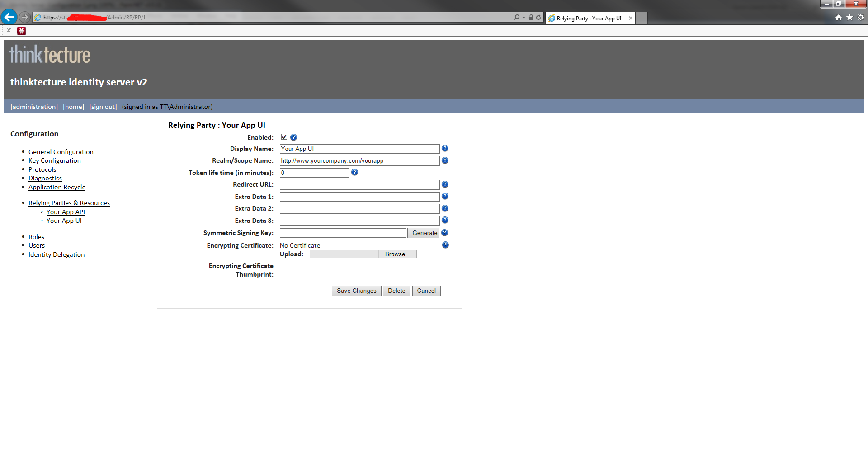Show help for Extra Data 3
The image size is (868, 451).
445,220
